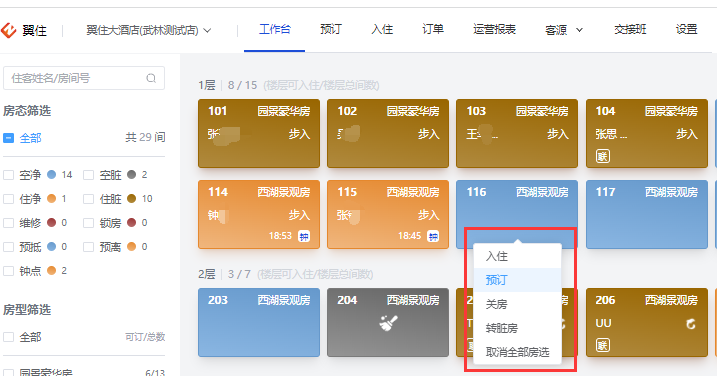Select room card 203
The width and height of the screenshot is (717, 376).
259,322
